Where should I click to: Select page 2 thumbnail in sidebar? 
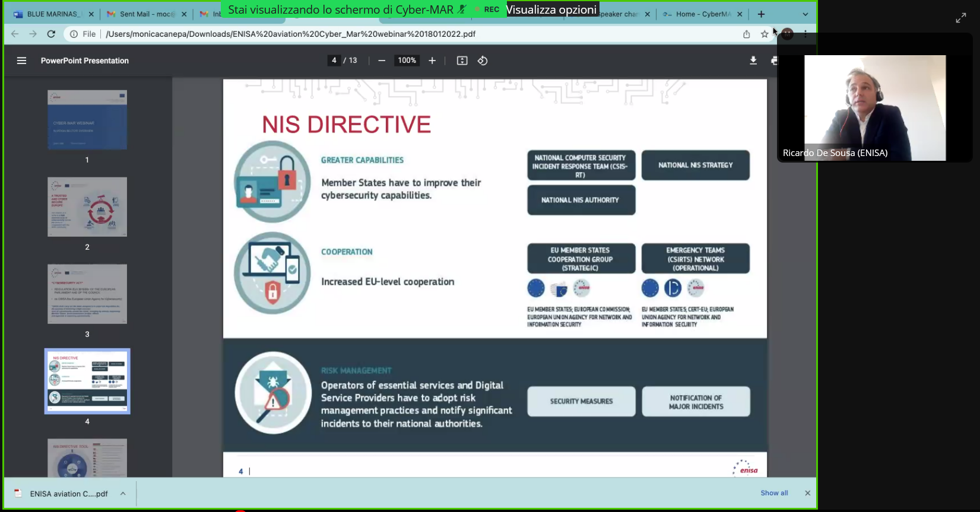click(x=87, y=207)
